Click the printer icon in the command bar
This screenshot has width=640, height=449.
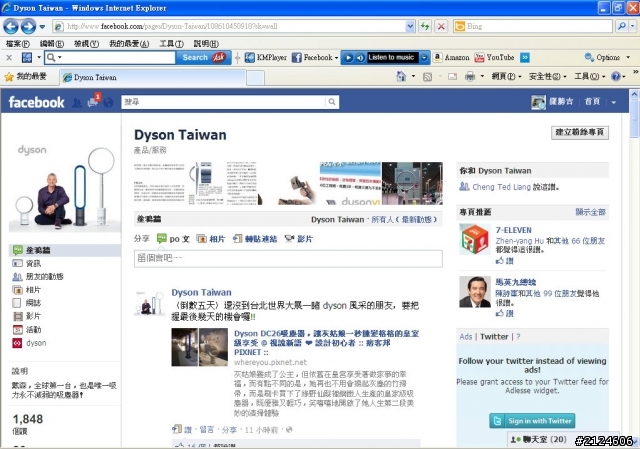coord(470,76)
